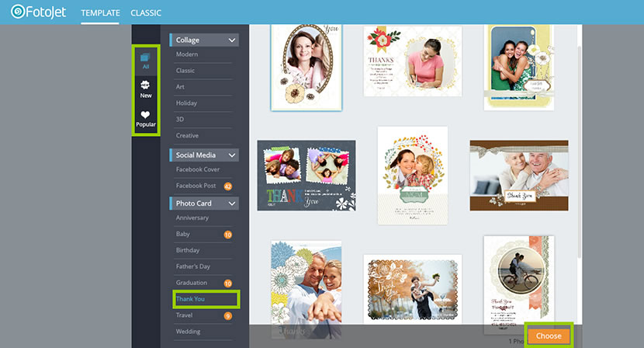The height and width of the screenshot is (348, 644).
Task: Click the Choose button
Action: [549, 336]
